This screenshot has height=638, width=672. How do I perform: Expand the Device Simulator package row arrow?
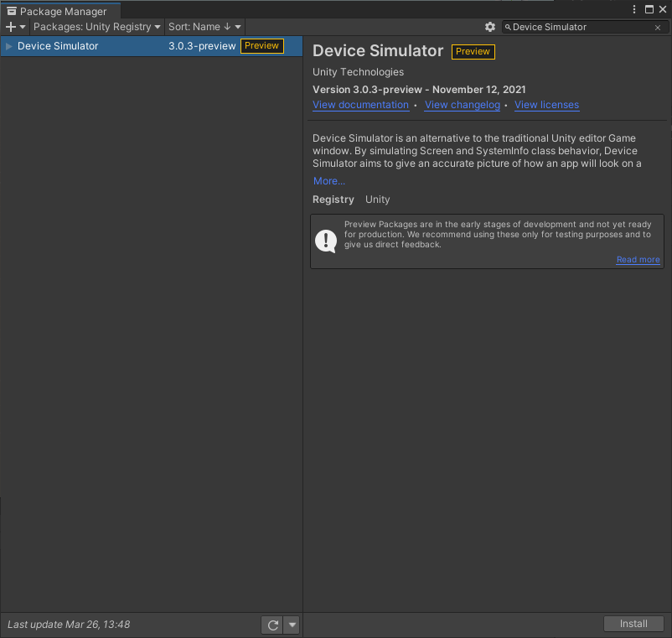pyautogui.click(x=8, y=46)
